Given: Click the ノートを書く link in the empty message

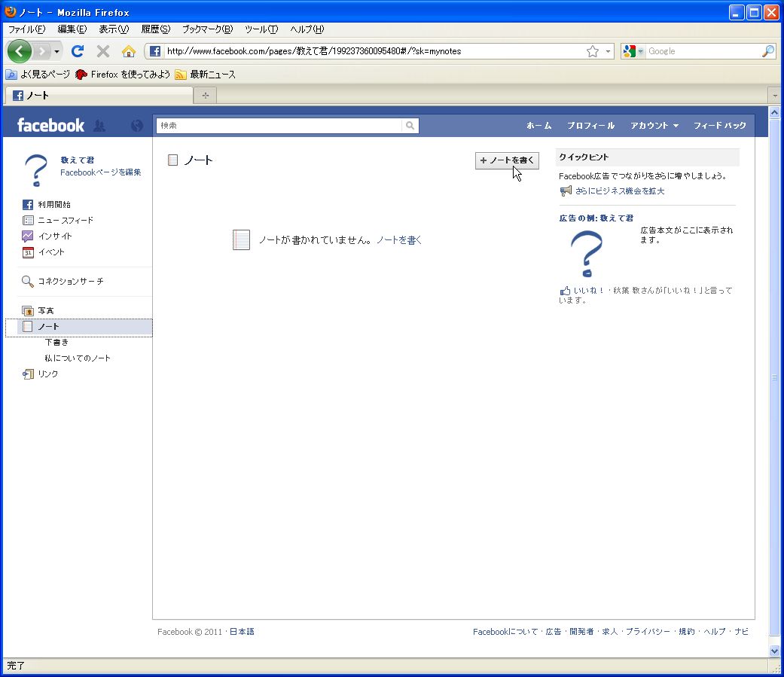Looking at the screenshot, I should (399, 240).
